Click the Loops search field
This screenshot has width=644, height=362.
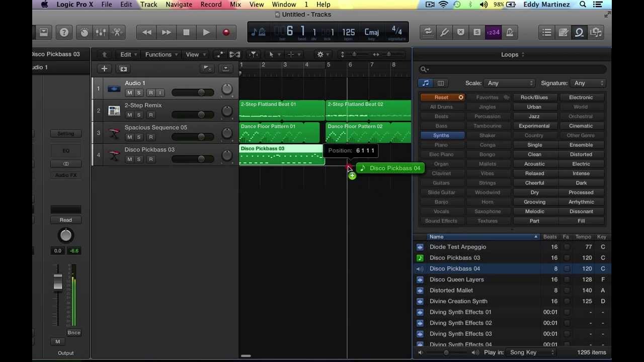click(513, 69)
